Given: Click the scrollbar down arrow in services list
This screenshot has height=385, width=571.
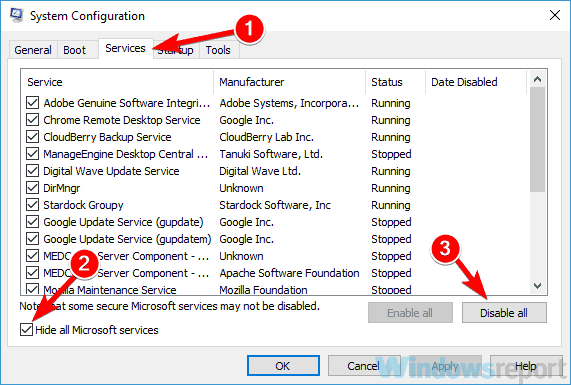Looking at the screenshot, I should [x=537, y=286].
